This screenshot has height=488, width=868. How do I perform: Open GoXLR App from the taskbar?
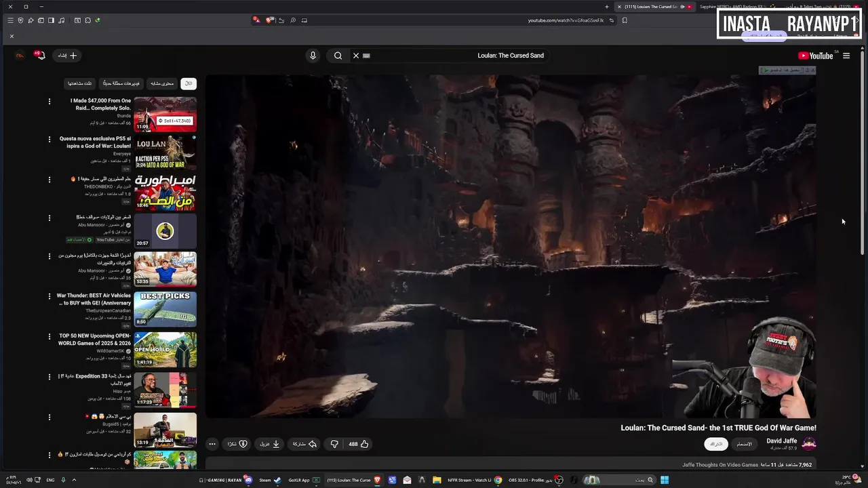coord(304,480)
